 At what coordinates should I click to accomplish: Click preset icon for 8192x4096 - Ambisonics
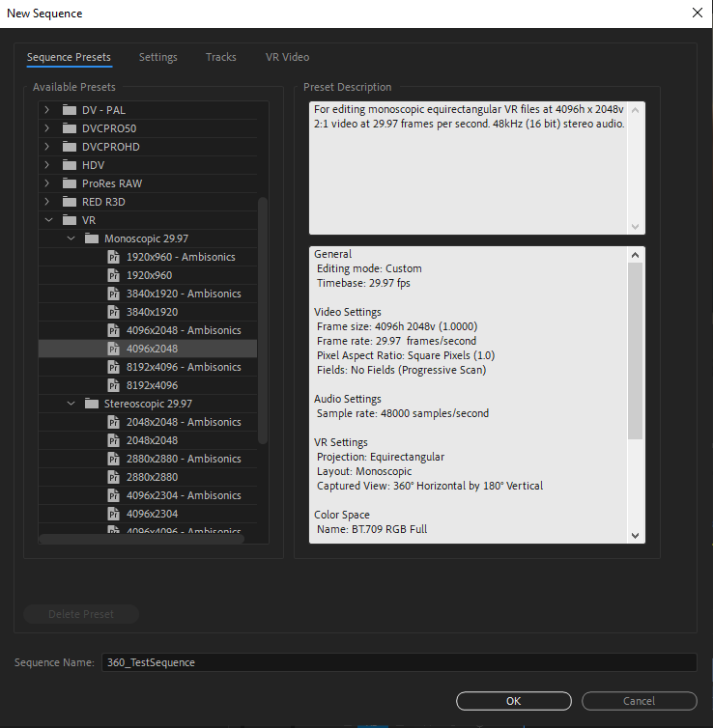(114, 367)
